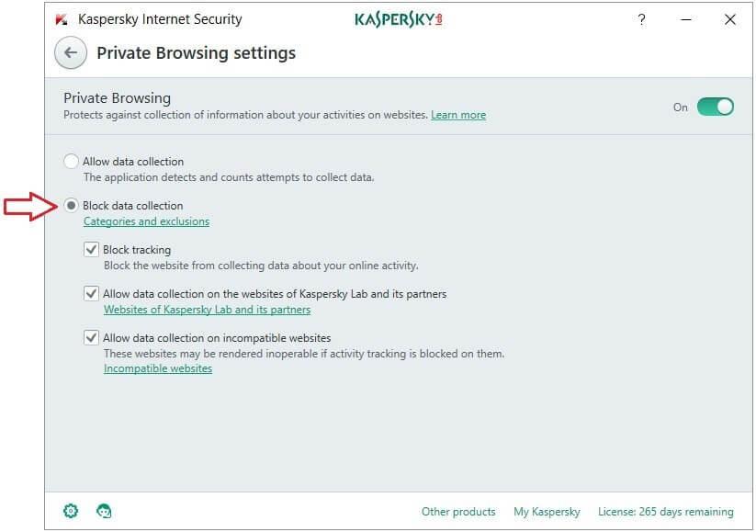Close the Kaspersky Internet Security window
This screenshot has height=532, width=756.
point(730,20)
